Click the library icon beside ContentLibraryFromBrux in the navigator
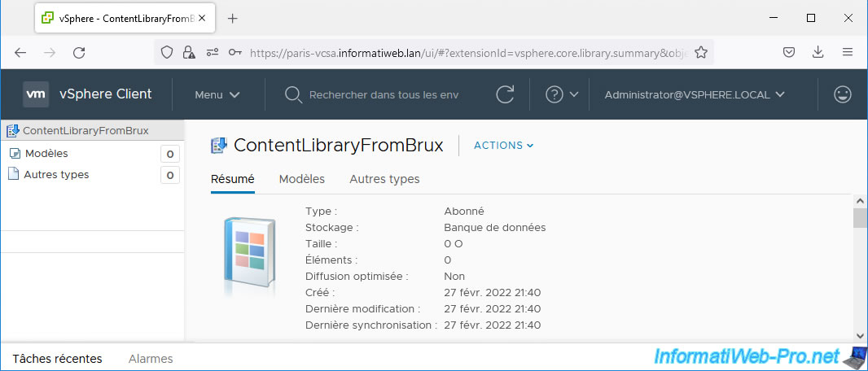 13,131
